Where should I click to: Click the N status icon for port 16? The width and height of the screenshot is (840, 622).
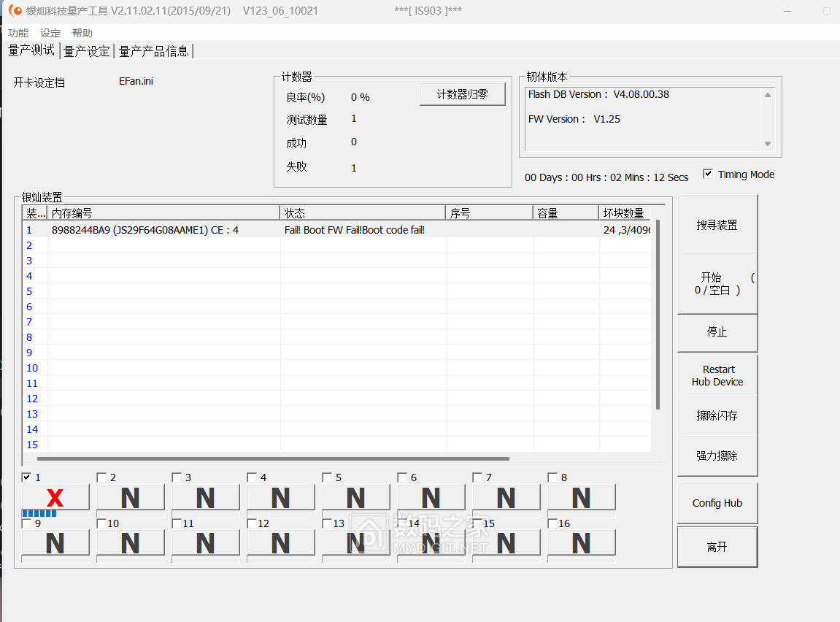[581, 543]
